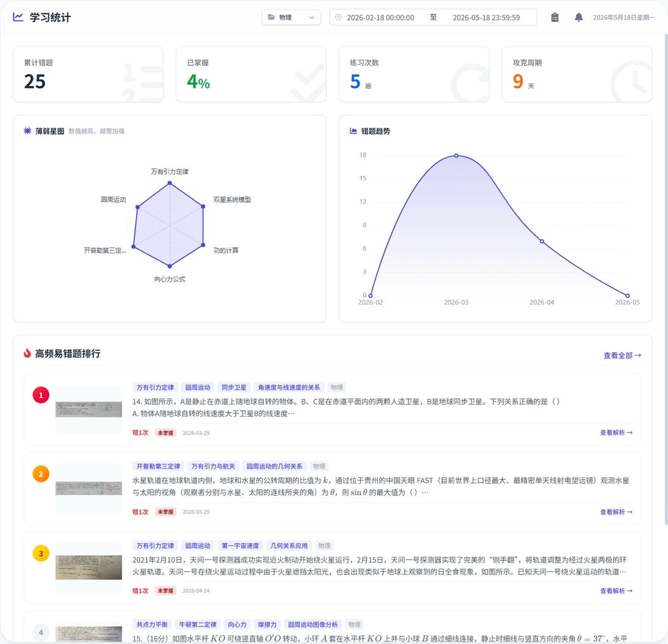Click the chart icon beside 错题趋势
Viewport: 668px width, 644px height.
click(x=353, y=131)
